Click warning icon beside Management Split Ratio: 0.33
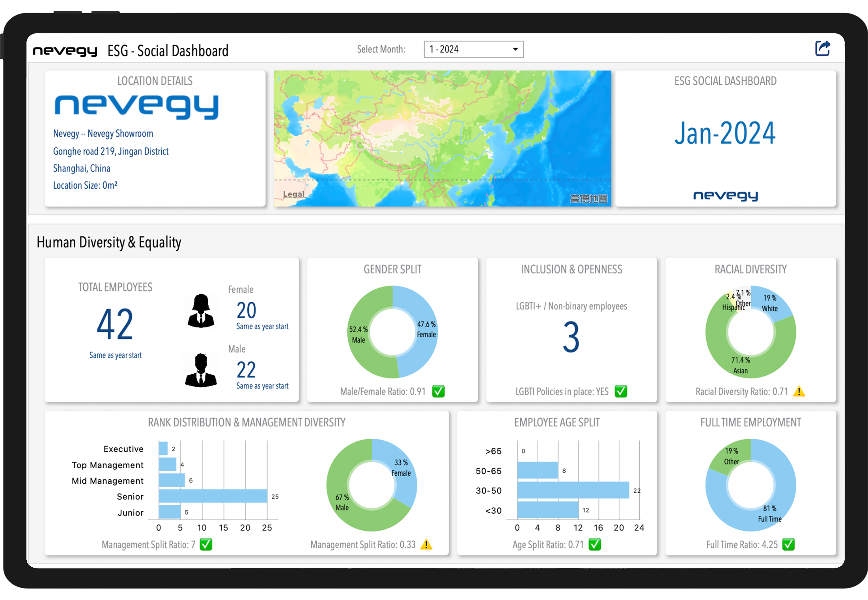The image size is (868, 600). pos(426,544)
